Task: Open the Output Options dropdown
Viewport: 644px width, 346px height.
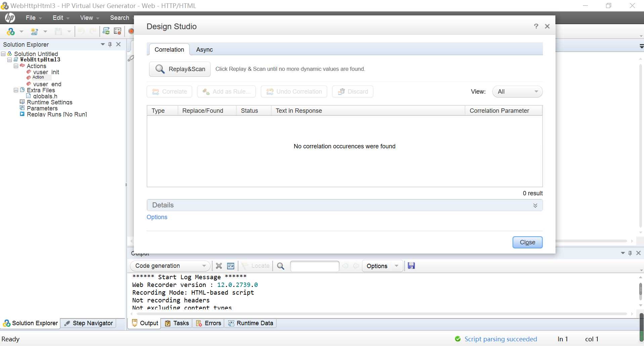Action: [382, 266]
